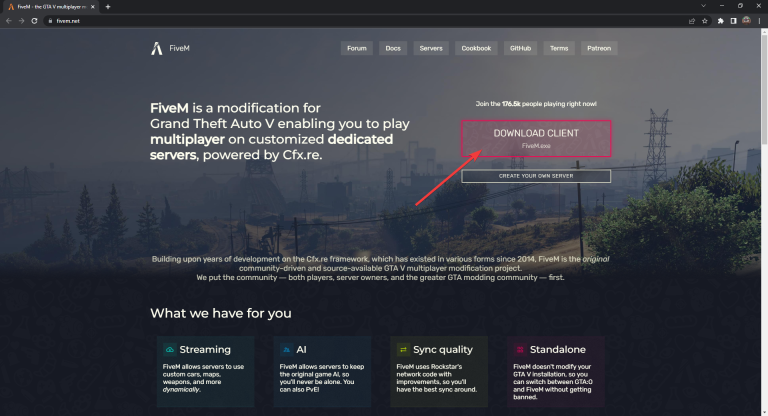This screenshot has height=416, width=768.
Task: Click the 'What we have for you' heading
Action: pyautogui.click(x=220, y=313)
